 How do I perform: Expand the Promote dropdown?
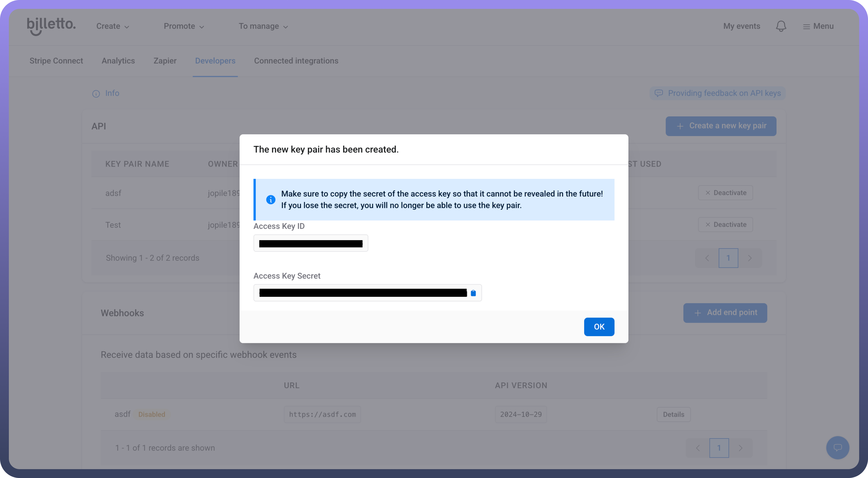tap(184, 26)
